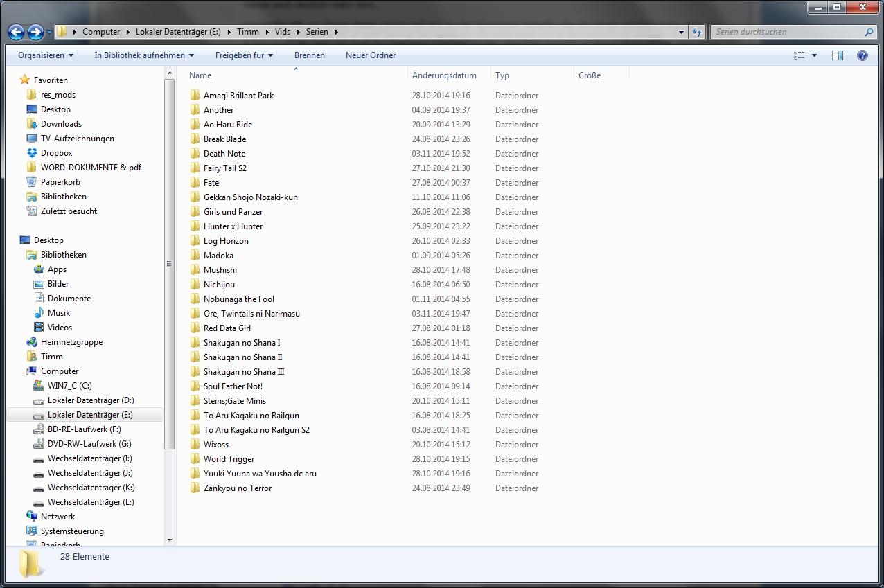This screenshot has height=588, width=884.
Task: Click the Dokumente library icon
Action: (39, 299)
